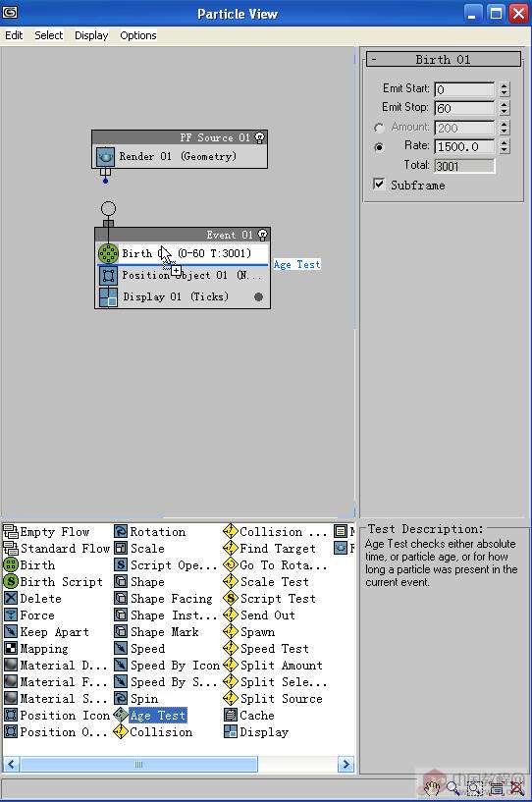Select the Force operator in the depot
Screen dimensions: 532x802
(x=29, y=615)
